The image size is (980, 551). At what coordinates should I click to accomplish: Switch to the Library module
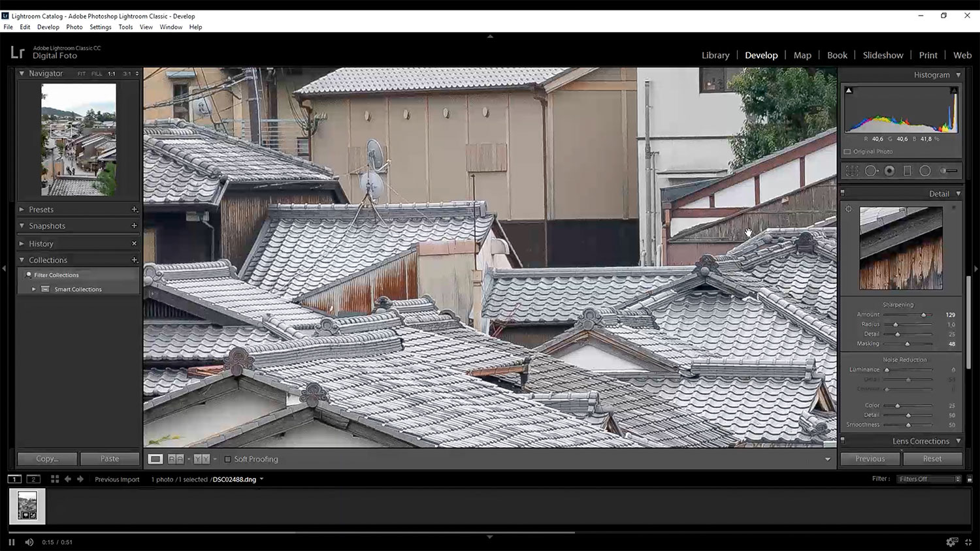(x=715, y=55)
